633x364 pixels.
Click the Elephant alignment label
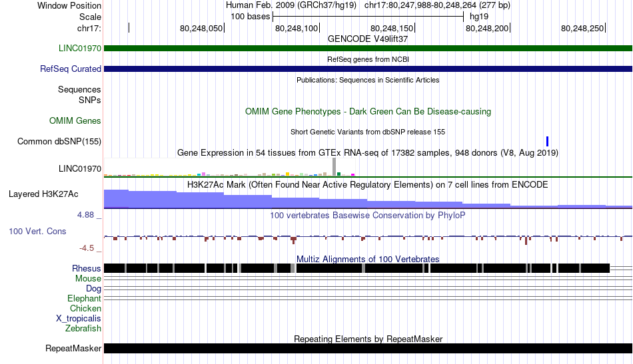(x=84, y=299)
